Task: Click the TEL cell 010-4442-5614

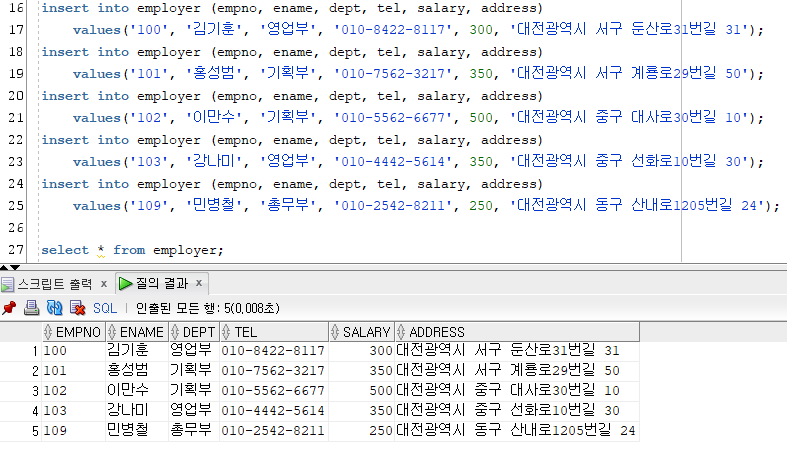Action: click(x=274, y=411)
